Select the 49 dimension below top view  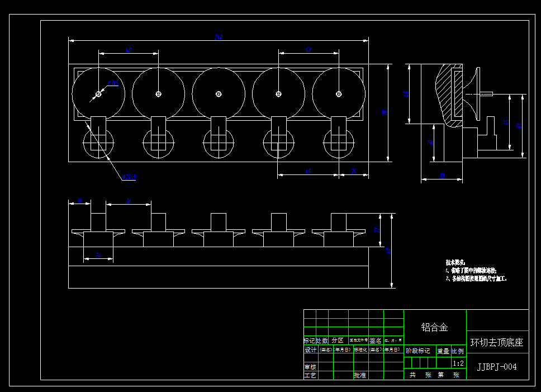(x=308, y=171)
